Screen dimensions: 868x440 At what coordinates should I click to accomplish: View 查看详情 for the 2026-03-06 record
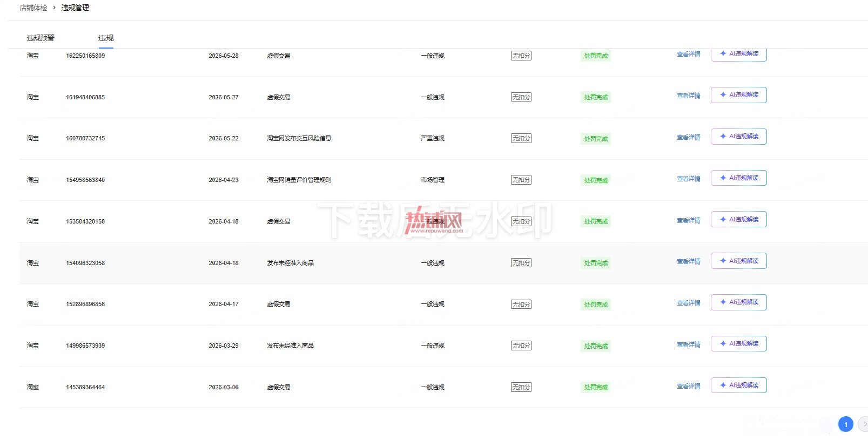click(x=689, y=386)
